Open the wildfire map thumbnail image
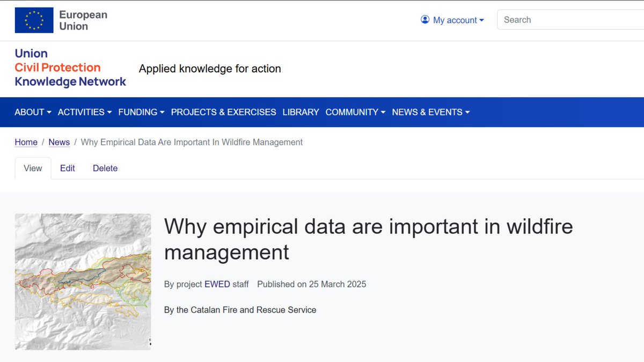The image size is (644, 362). pos(83,282)
